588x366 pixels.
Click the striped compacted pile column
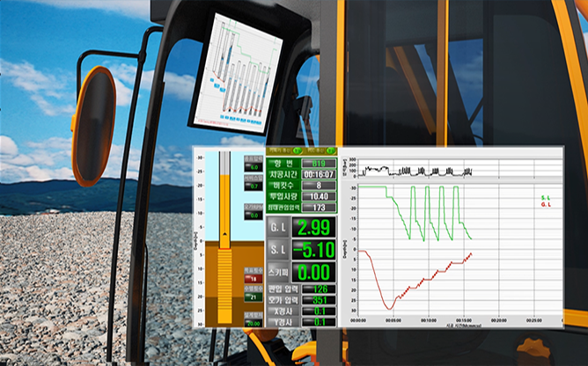tap(224, 287)
